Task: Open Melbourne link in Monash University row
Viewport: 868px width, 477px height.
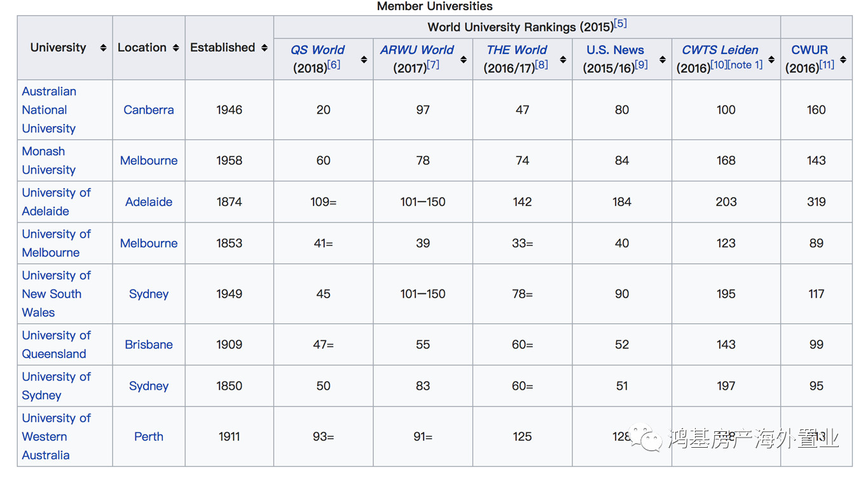Action: pos(149,161)
